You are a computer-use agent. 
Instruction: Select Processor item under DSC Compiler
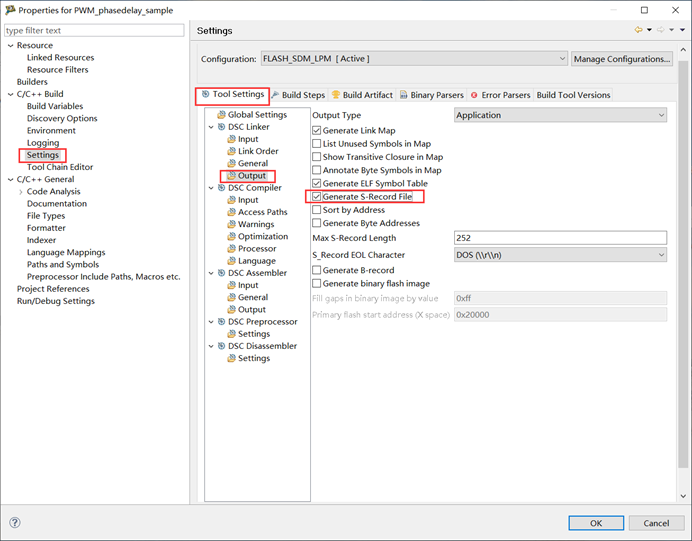click(x=257, y=249)
